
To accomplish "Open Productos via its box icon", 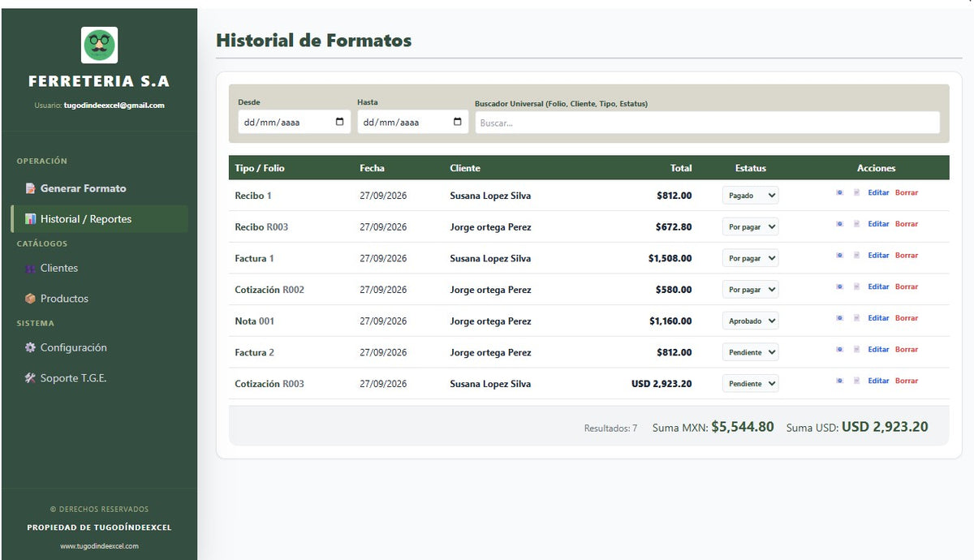I will (30, 299).
